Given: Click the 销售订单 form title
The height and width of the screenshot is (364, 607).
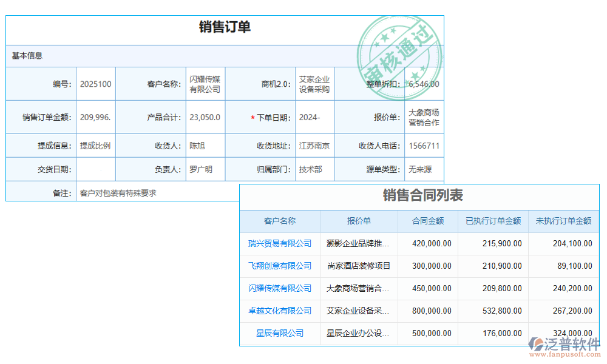Looking at the screenshot, I should click(x=225, y=27).
